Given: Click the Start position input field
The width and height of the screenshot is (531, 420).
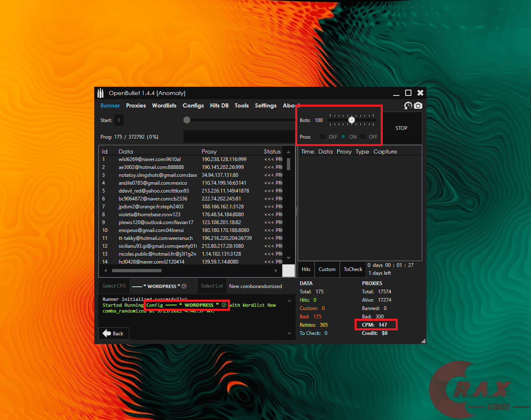Looking at the screenshot, I should tap(119, 120).
